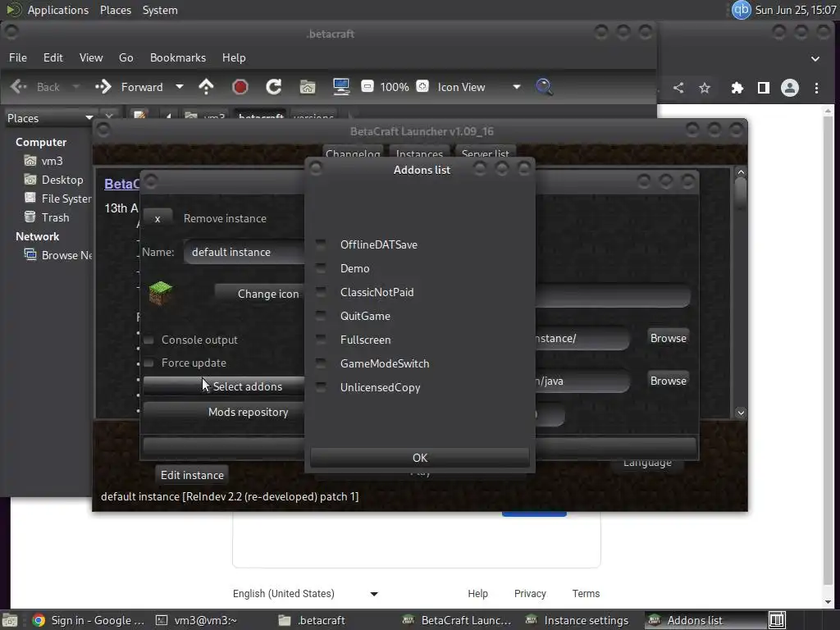This screenshot has width=840, height=630.
Task: Open the Edit menu
Action: point(53,57)
